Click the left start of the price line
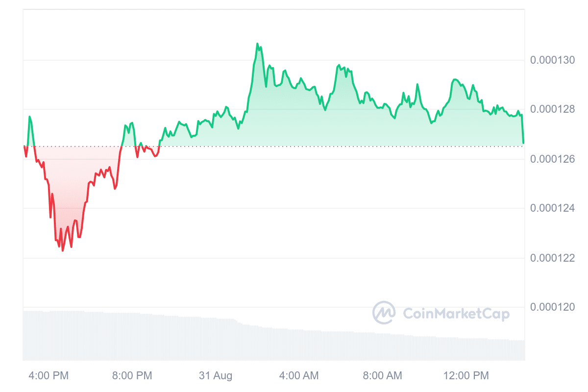This screenshot has height=392, width=588. (24, 146)
